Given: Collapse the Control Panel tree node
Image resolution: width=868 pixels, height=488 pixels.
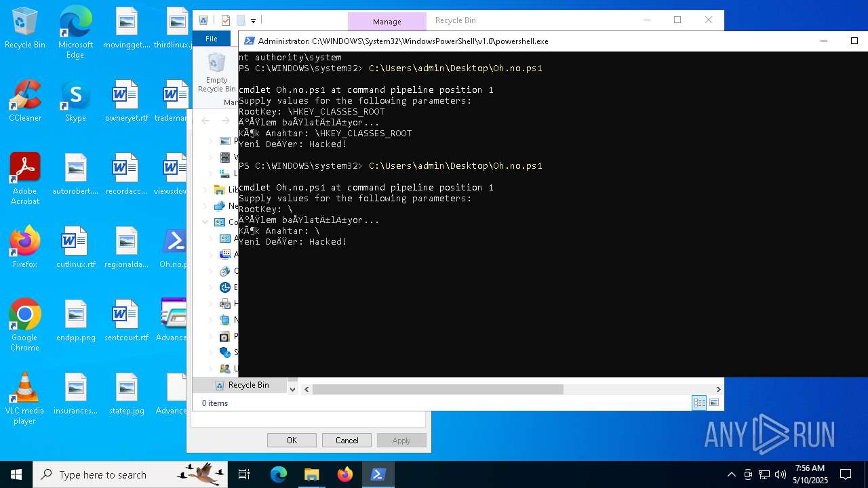Looking at the screenshot, I should pos(205,222).
